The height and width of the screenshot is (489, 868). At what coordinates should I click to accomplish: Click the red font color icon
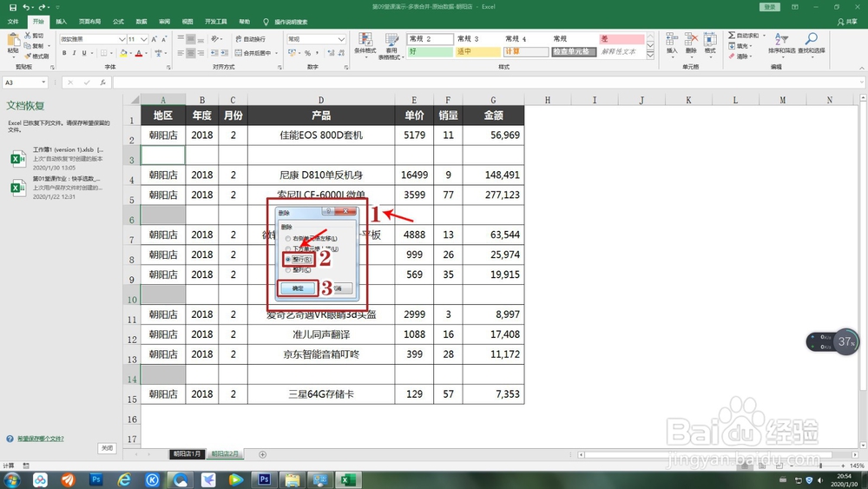[139, 53]
